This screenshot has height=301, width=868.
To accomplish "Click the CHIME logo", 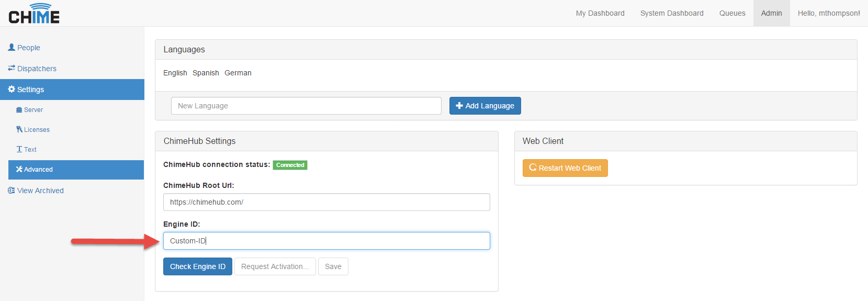I will point(34,14).
